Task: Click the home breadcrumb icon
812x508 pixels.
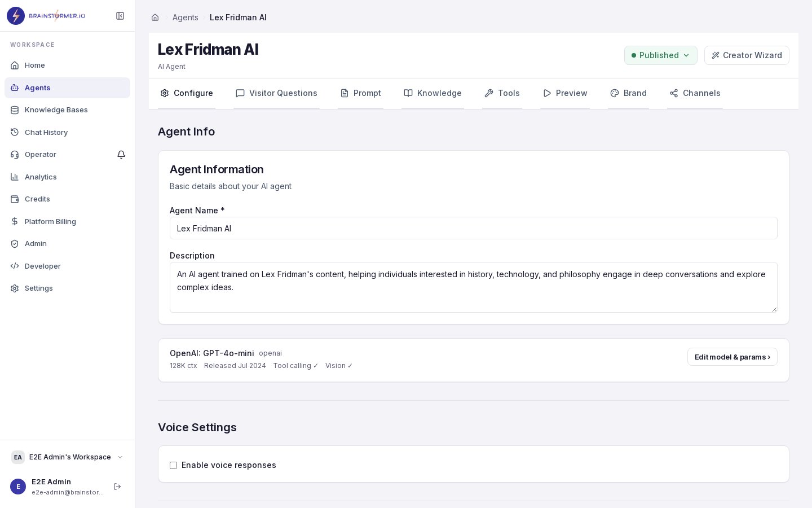Action: pyautogui.click(x=155, y=17)
